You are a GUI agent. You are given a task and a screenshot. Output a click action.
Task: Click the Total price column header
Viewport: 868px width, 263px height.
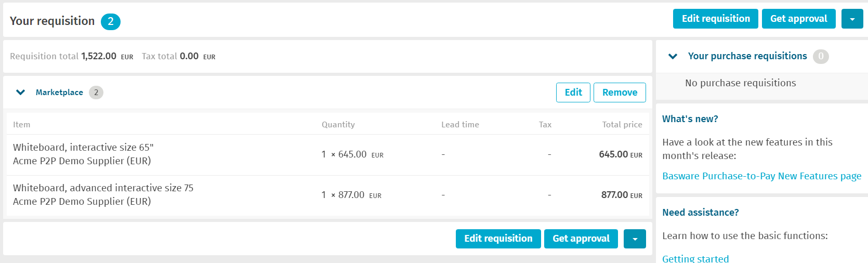pos(622,125)
